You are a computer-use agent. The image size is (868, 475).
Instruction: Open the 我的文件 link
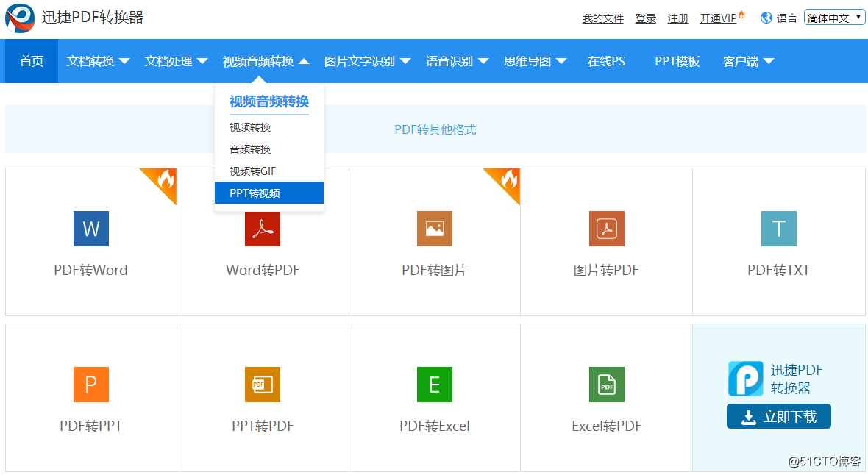click(x=603, y=19)
